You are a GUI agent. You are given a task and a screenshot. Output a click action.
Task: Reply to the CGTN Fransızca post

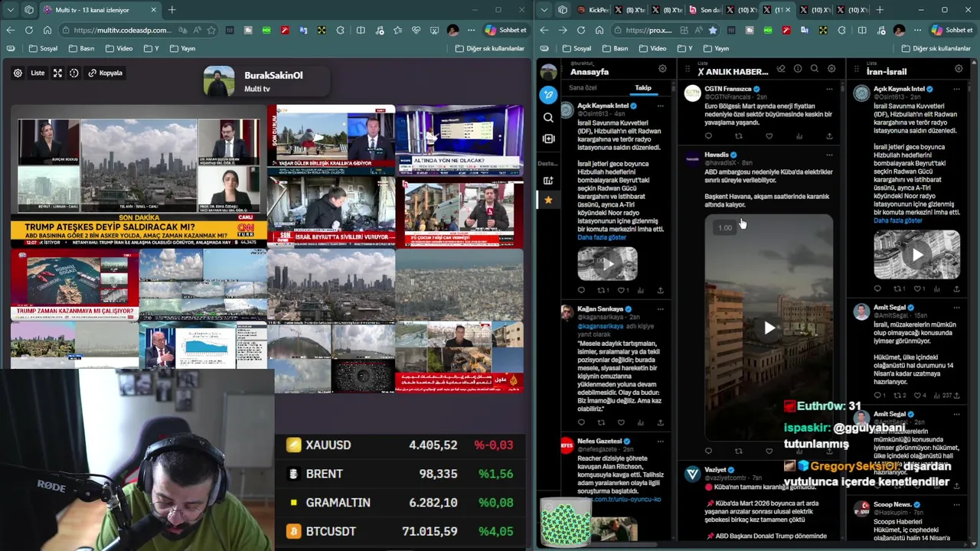point(708,136)
